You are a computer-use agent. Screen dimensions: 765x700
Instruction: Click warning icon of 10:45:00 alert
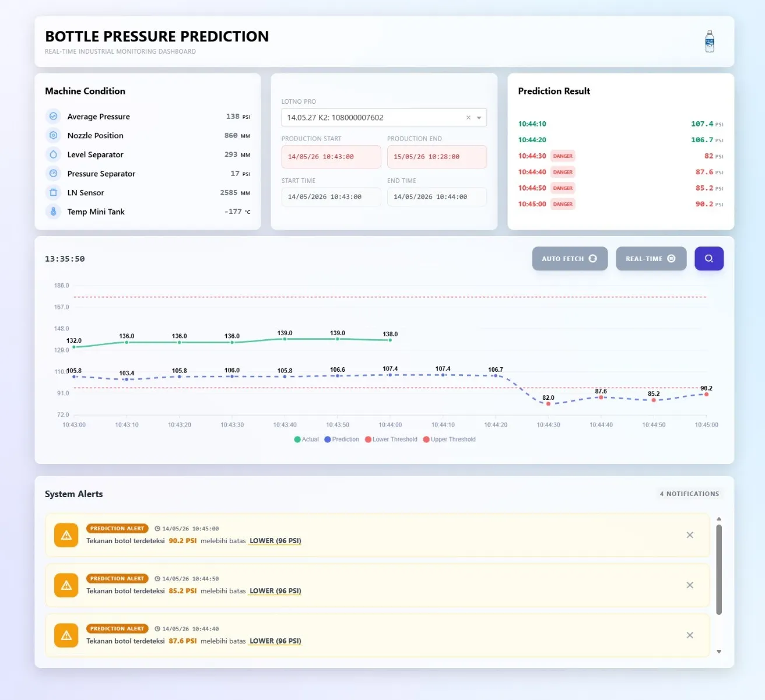tap(66, 535)
